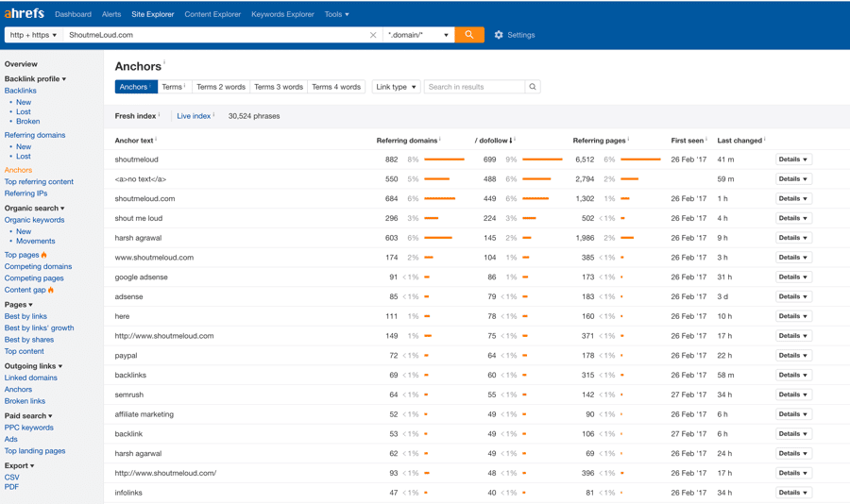850x504 pixels.
Task: Click the orange search magnifier button
Action: pos(469,35)
